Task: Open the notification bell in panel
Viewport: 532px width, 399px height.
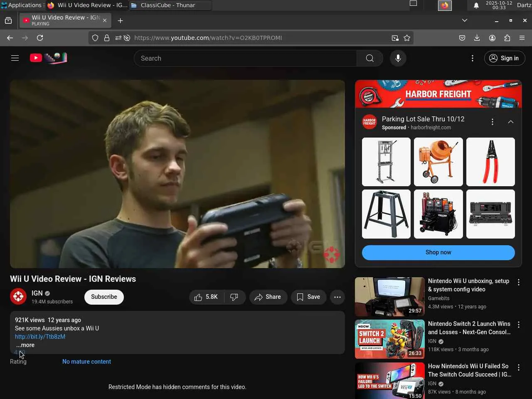Action: pyautogui.click(x=476, y=5)
